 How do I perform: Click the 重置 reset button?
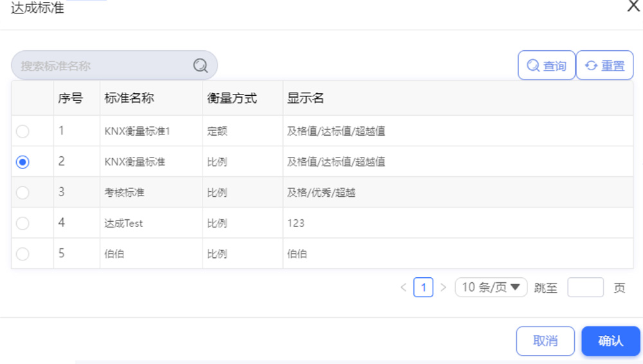click(605, 65)
